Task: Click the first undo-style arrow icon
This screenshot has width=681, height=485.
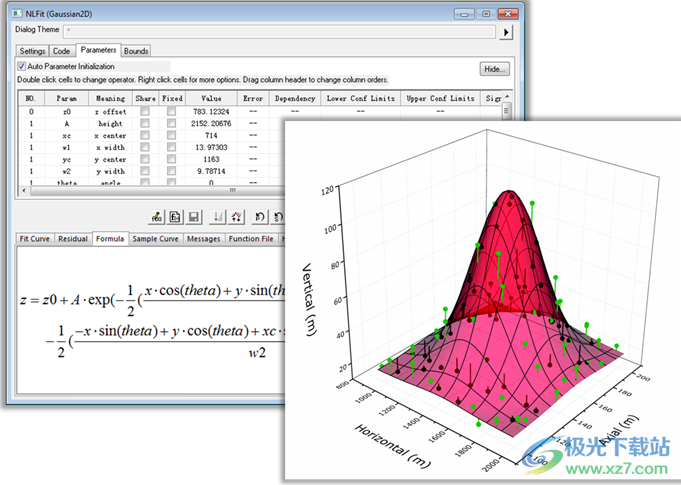Action: click(x=260, y=217)
